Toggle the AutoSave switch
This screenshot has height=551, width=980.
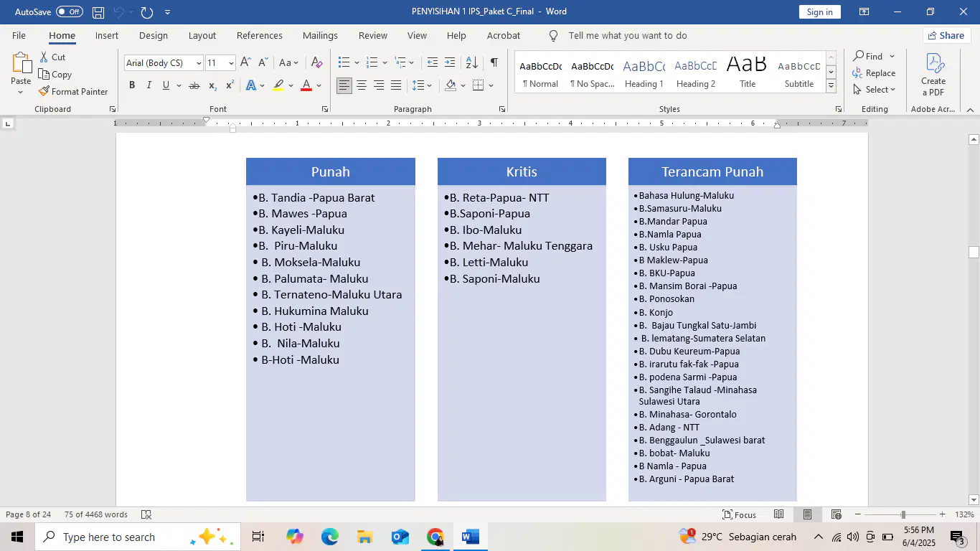coord(70,11)
